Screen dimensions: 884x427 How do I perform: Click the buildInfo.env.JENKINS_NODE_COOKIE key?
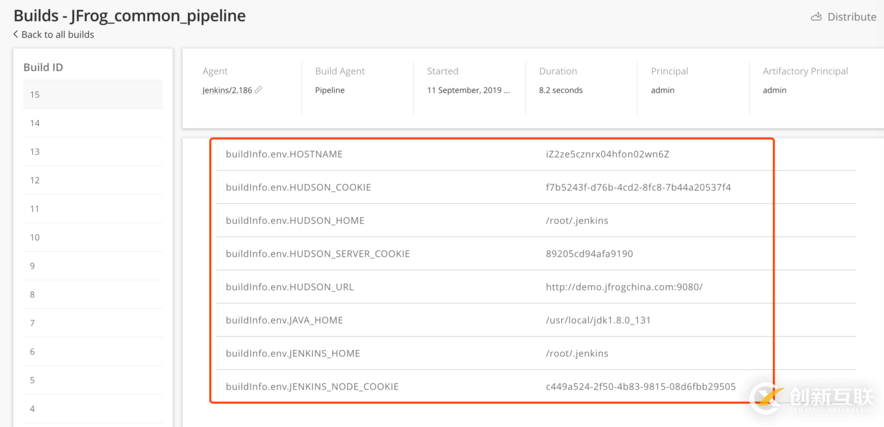point(312,387)
